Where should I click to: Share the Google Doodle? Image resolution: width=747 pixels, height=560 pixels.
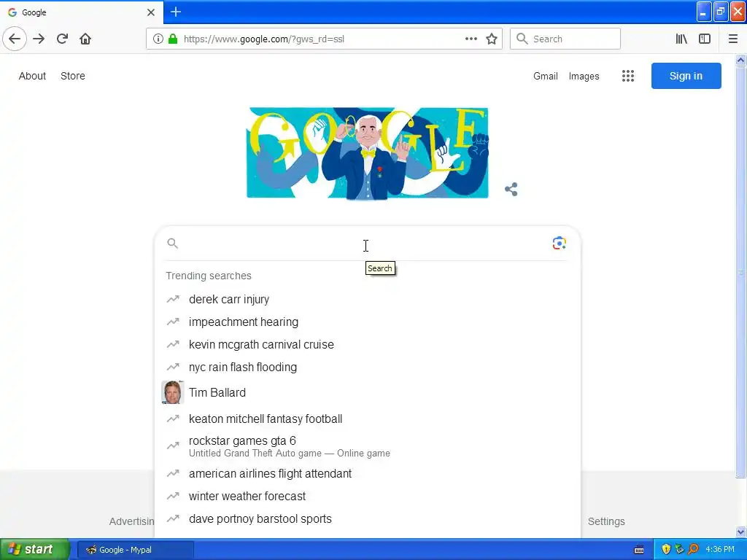[x=511, y=190]
